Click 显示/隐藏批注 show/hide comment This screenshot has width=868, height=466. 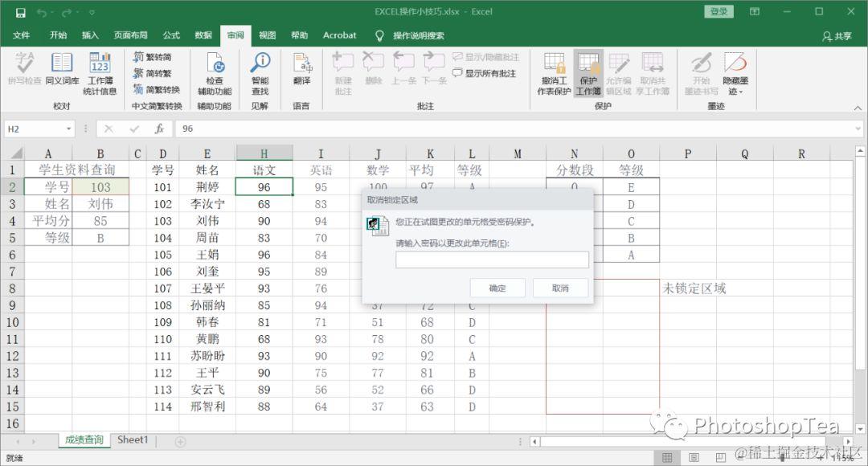point(486,57)
